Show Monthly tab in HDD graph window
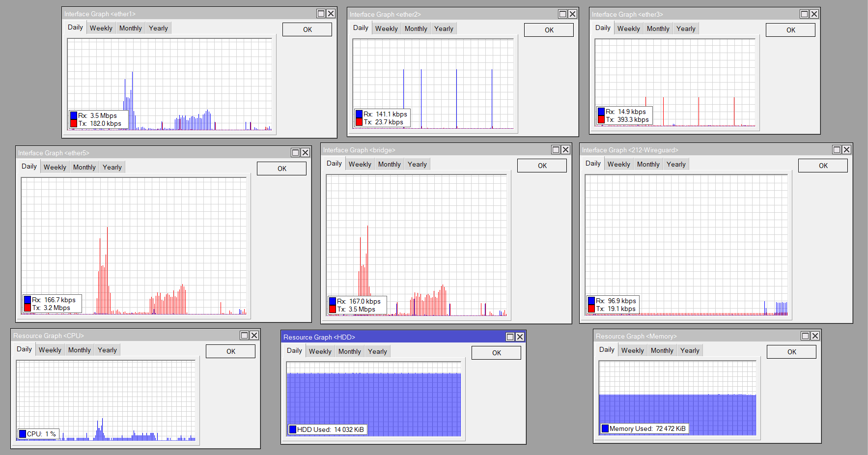The width and height of the screenshot is (868, 455). pyautogui.click(x=349, y=351)
